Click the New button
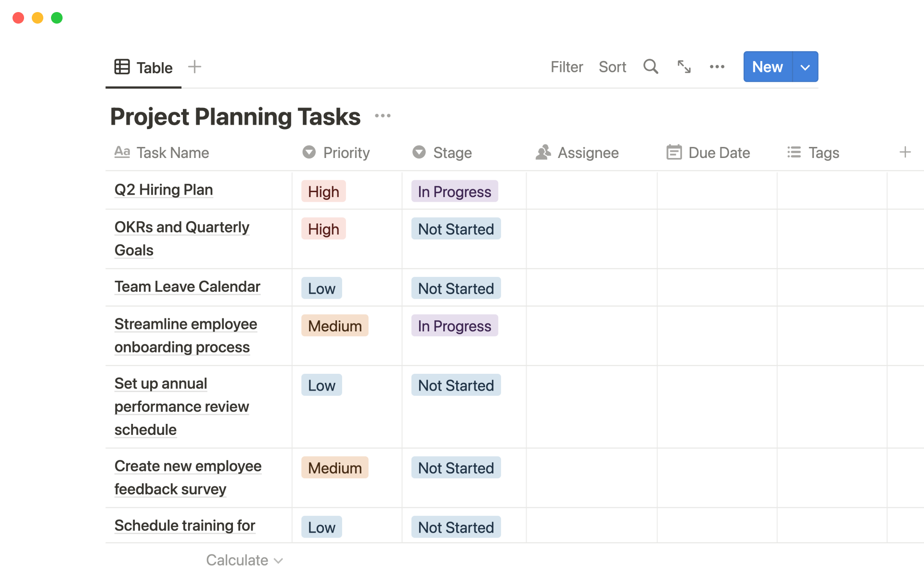 point(767,67)
